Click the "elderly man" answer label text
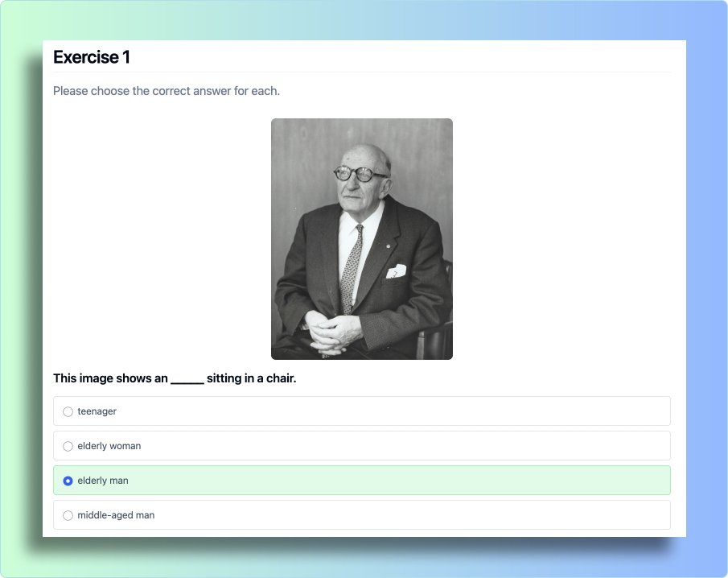728x578 pixels. 103,481
